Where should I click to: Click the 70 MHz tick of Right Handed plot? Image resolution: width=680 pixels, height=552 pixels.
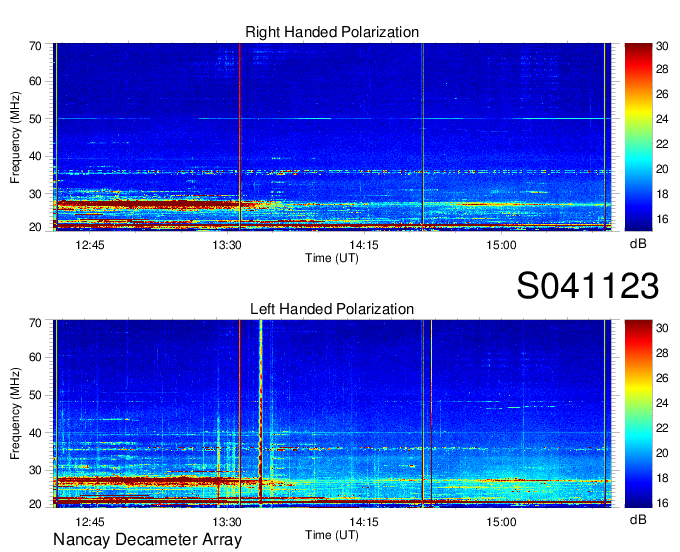(35, 46)
